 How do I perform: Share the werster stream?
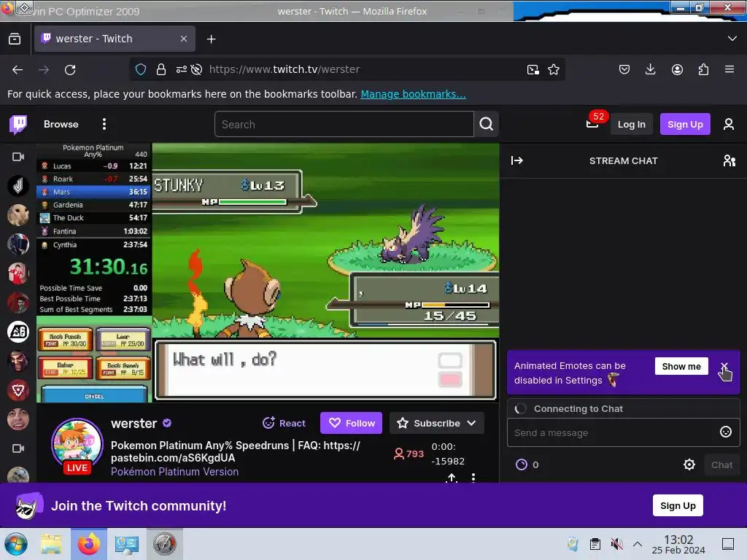(452, 478)
